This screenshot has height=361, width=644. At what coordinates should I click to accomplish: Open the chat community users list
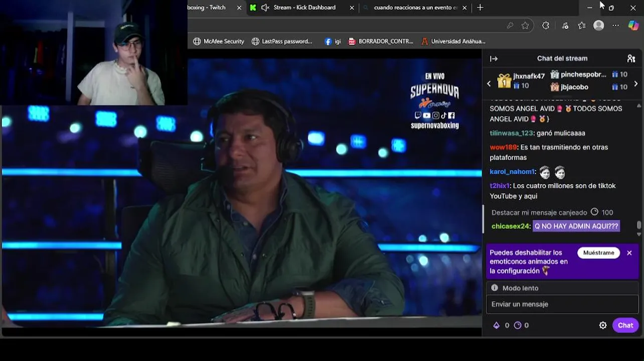tap(631, 59)
